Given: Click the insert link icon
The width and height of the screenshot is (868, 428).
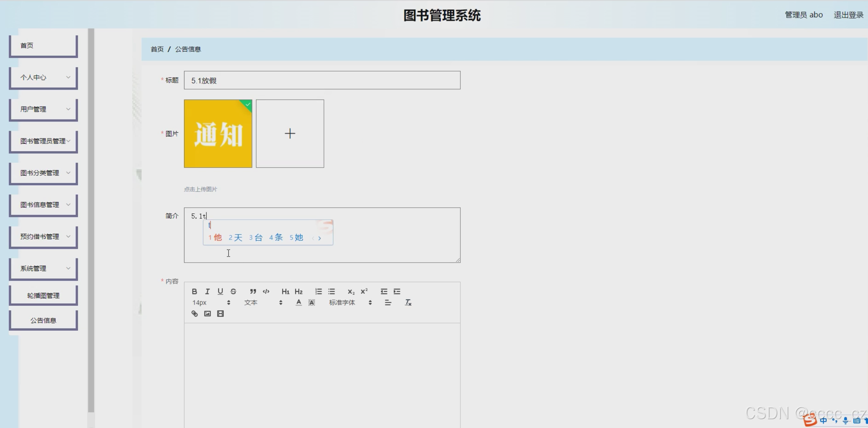Looking at the screenshot, I should 195,314.
